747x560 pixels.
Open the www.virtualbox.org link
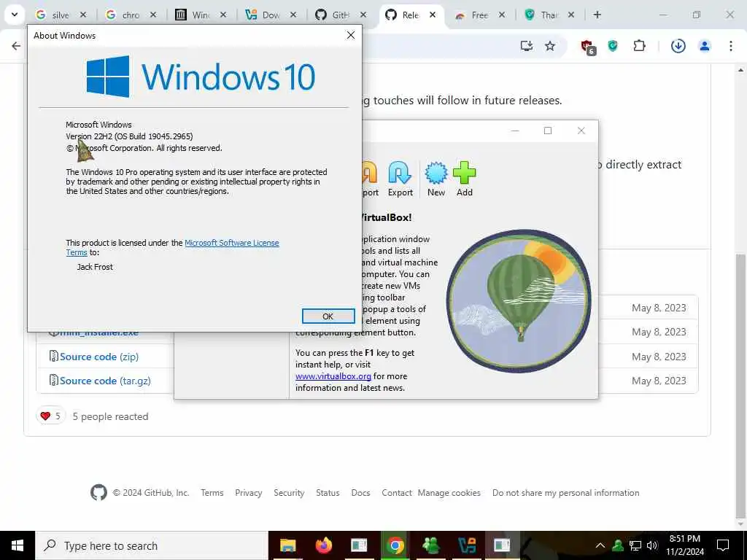click(x=333, y=376)
